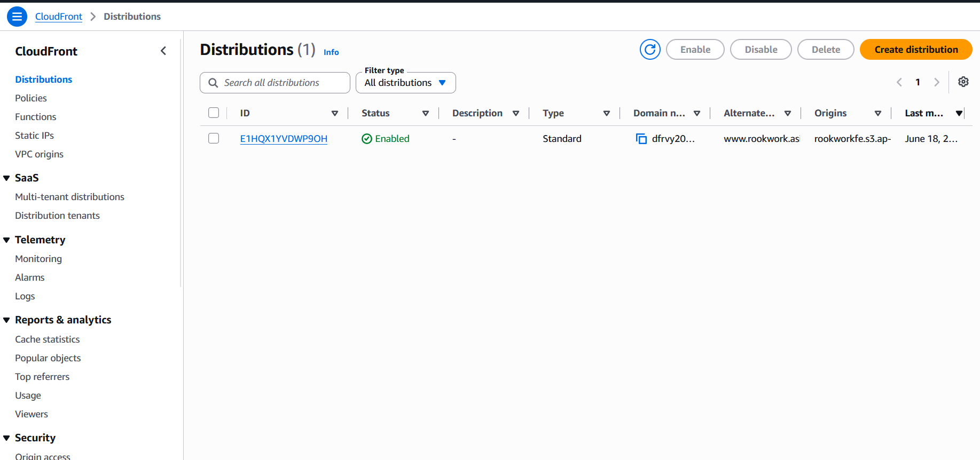The width and height of the screenshot is (980, 460).
Task: Sort by Origins column arrow
Action: click(878, 113)
